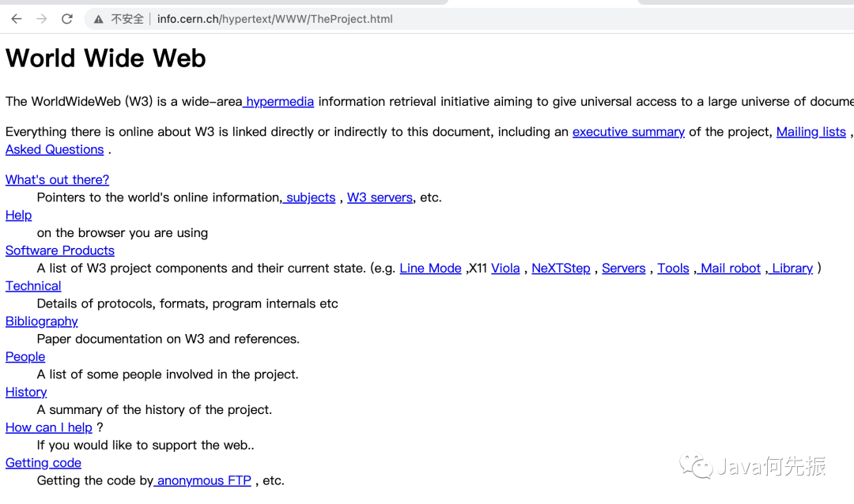Visit the Software Products link
The height and width of the screenshot is (504, 854).
coord(59,250)
